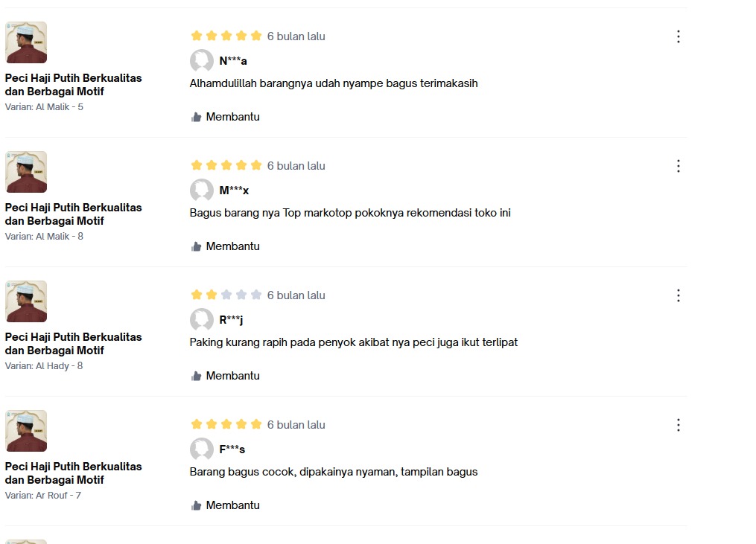
Task: Click the product thumbnail of Varian Ar Rouf - 7
Action: tap(26, 430)
